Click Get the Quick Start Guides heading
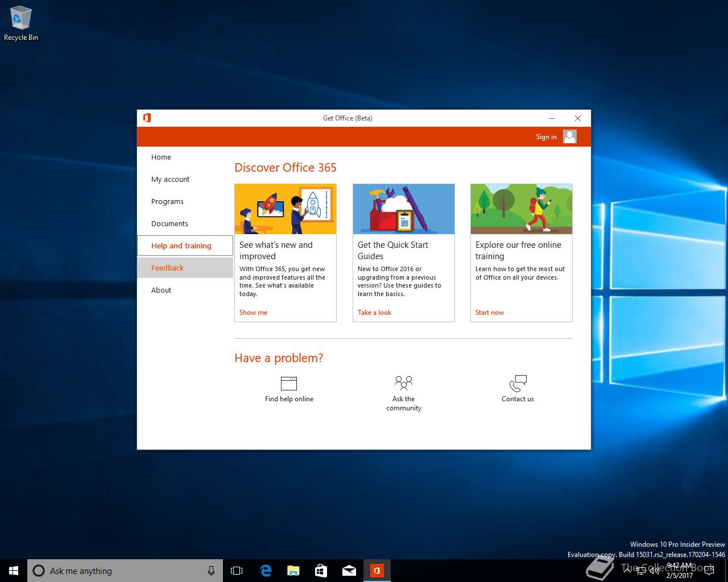 coord(393,251)
